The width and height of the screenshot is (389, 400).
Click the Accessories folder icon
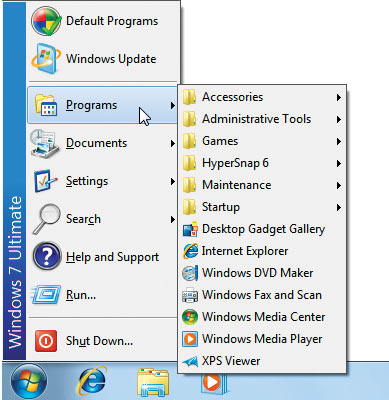(190, 97)
